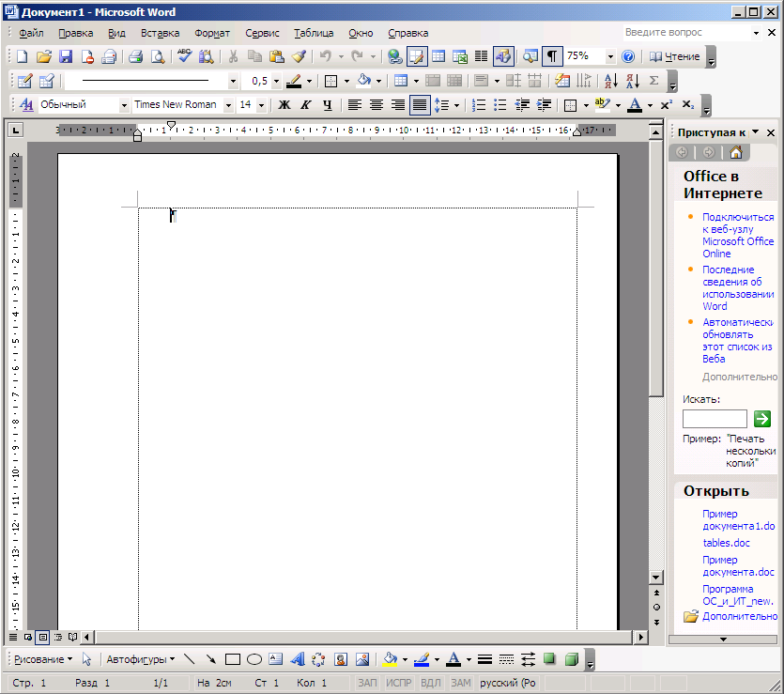Screen dimensions: 784x694
Task: Open columns layout icon
Action: click(481, 56)
